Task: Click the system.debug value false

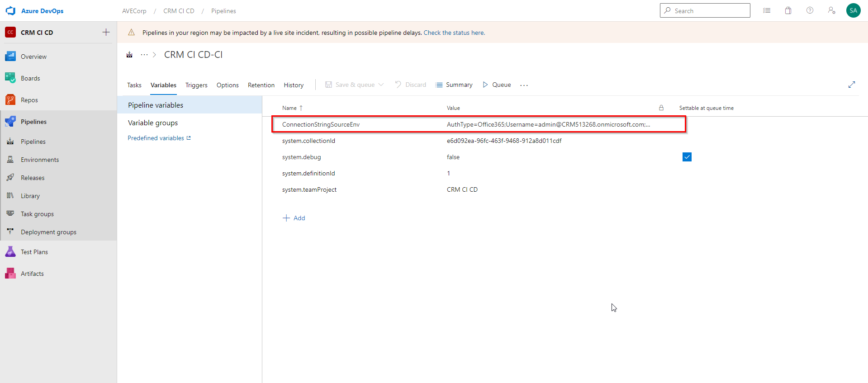Action: [453, 157]
